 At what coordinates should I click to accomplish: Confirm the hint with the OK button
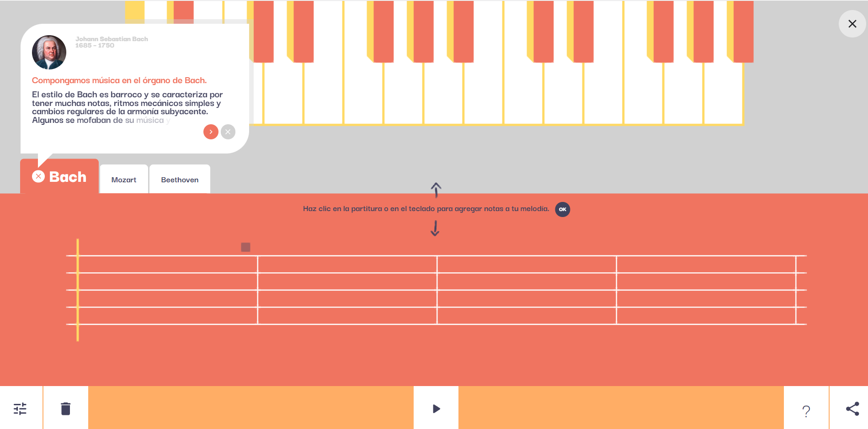point(563,209)
